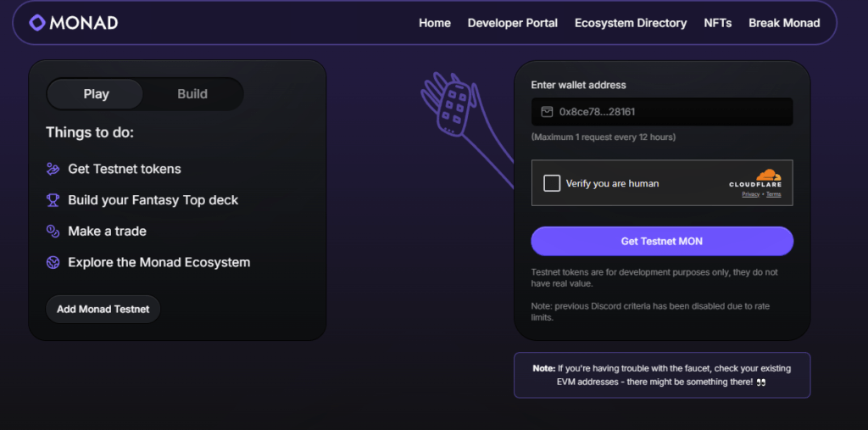Click the trophy icon for Fantasy Top
Viewport: 868px width, 430px height.
[x=53, y=200]
